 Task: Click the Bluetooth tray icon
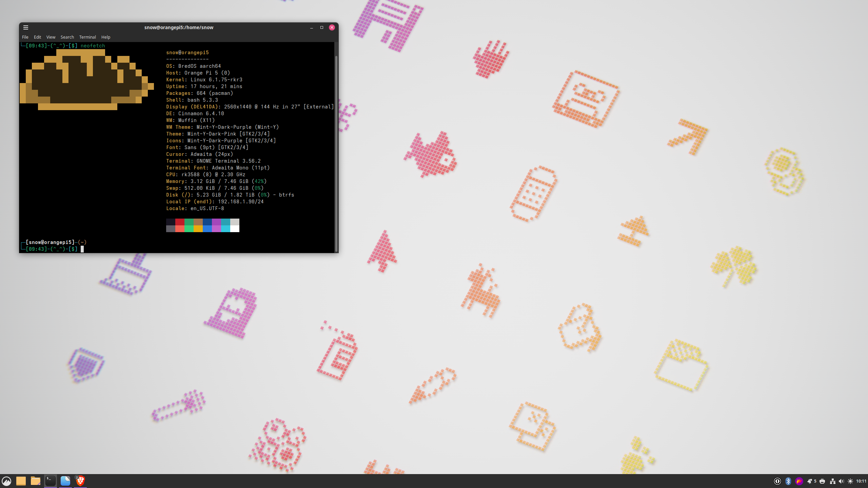click(788, 481)
